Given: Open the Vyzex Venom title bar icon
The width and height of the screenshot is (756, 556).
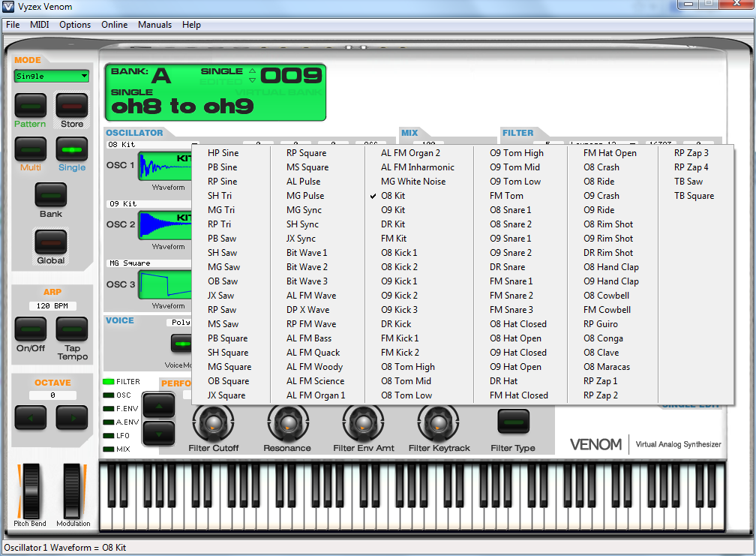Looking at the screenshot, I should coord(7,7).
